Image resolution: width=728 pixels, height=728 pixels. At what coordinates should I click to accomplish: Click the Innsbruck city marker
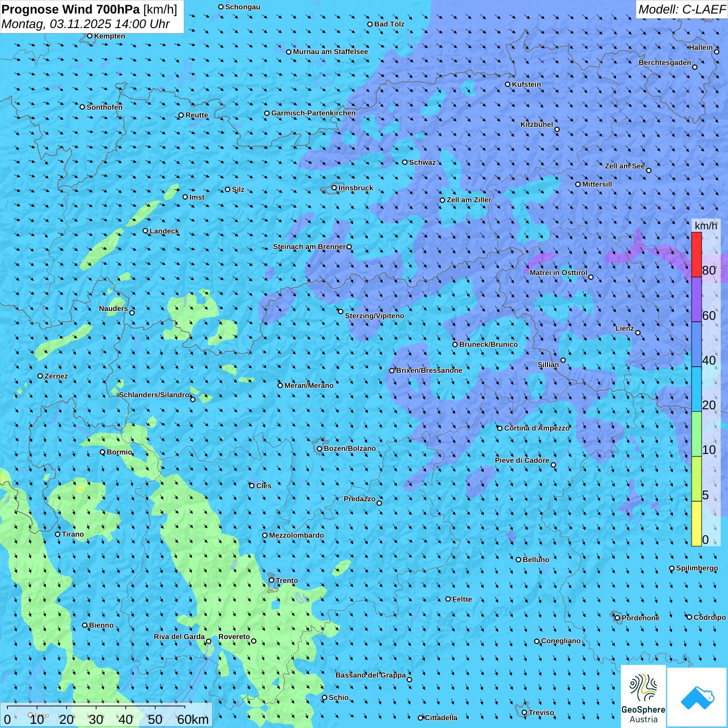[x=334, y=188]
